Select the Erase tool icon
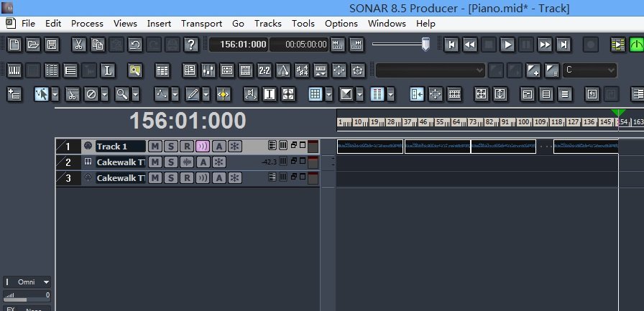Screen dimensions: 644x311 pyautogui.click(x=91, y=94)
